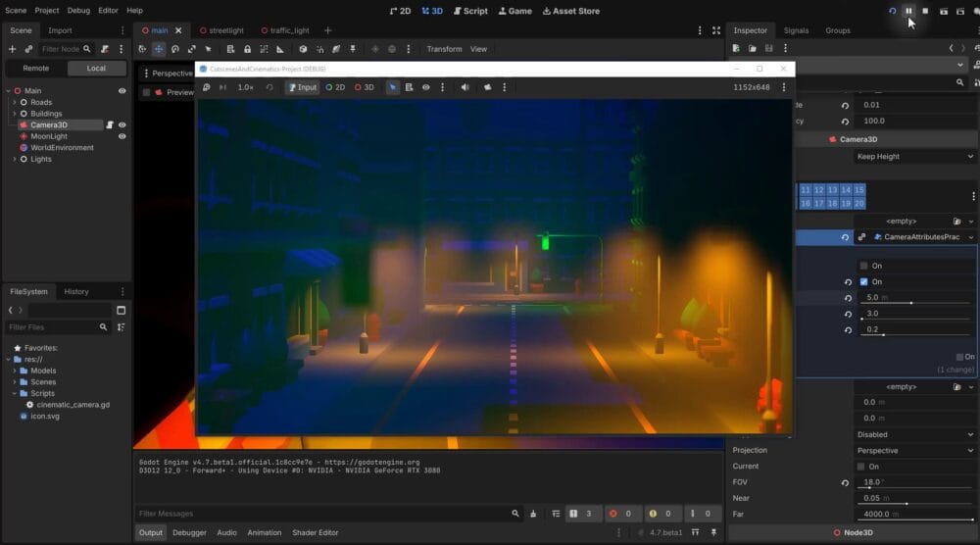Click the Input button in game window

click(303, 87)
